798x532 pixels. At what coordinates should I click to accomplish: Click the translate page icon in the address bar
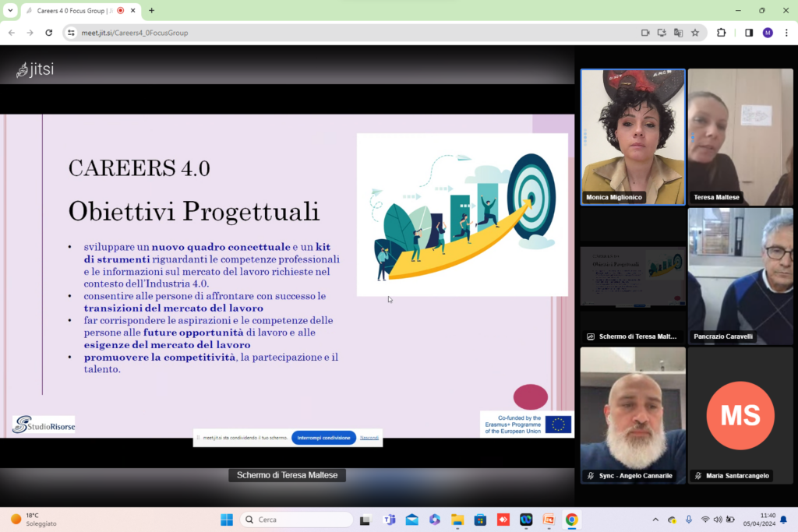click(x=679, y=33)
